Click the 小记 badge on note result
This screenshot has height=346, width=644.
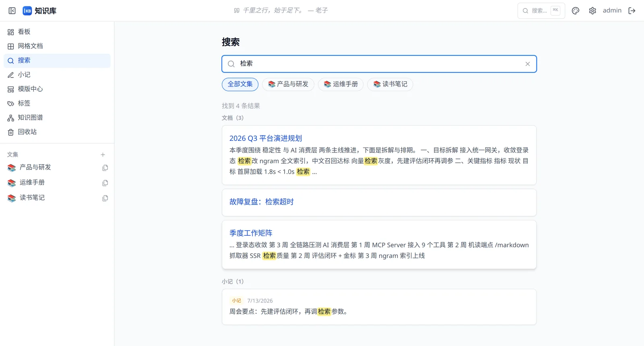[x=237, y=301]
